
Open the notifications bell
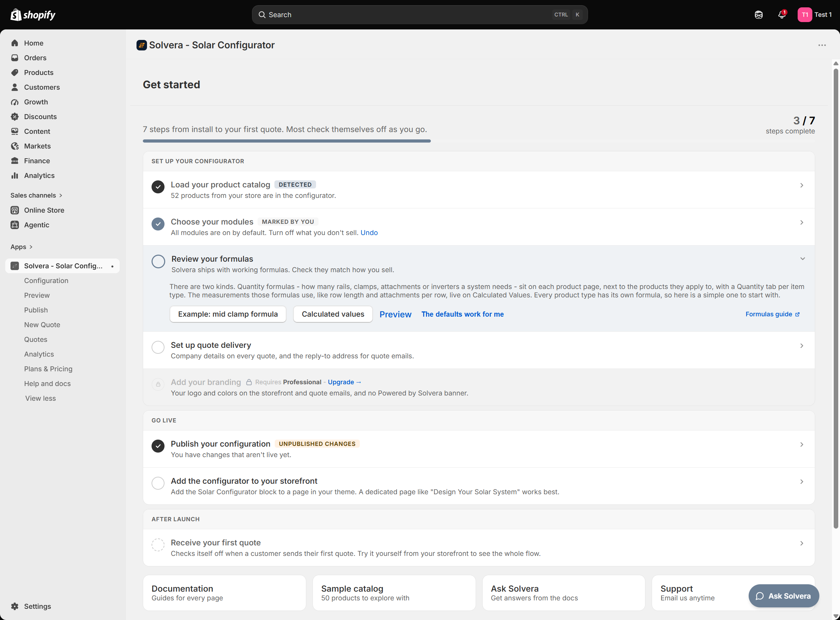tap(782, 15)
